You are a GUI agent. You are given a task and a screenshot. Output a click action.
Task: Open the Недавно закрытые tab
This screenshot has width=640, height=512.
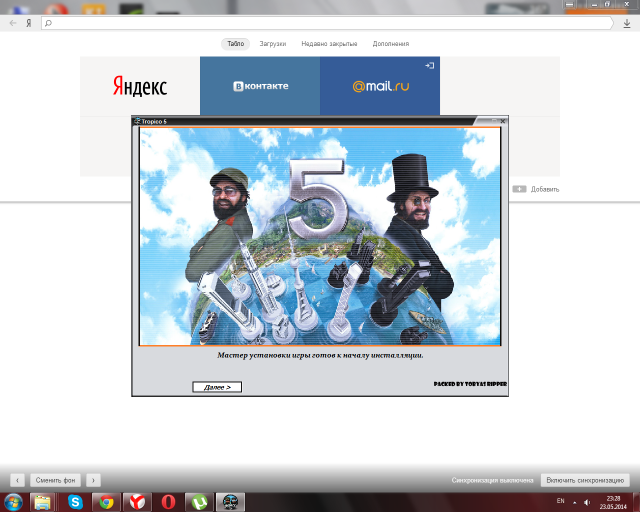click(329, 44)
